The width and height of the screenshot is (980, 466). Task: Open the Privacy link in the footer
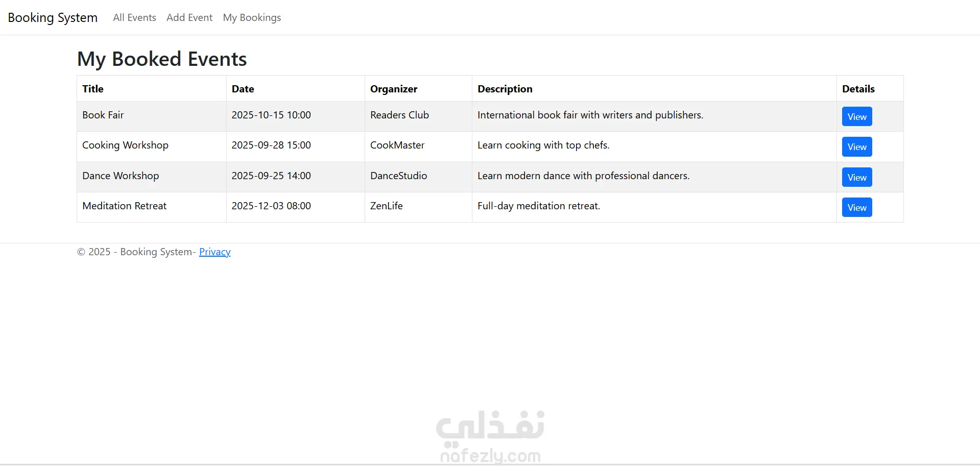(x=214, y=252)
